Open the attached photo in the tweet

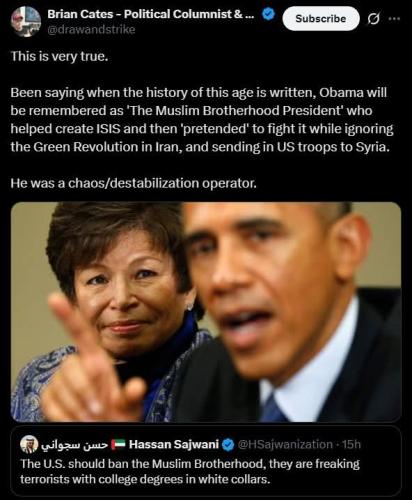click(x=206, y=312)
